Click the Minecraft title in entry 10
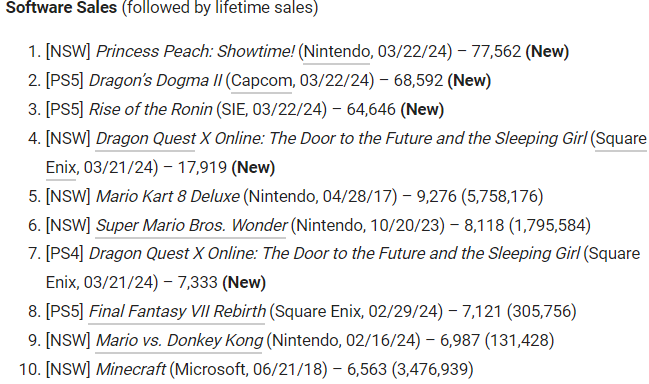649x384 pixels. (x=130, y=370)
